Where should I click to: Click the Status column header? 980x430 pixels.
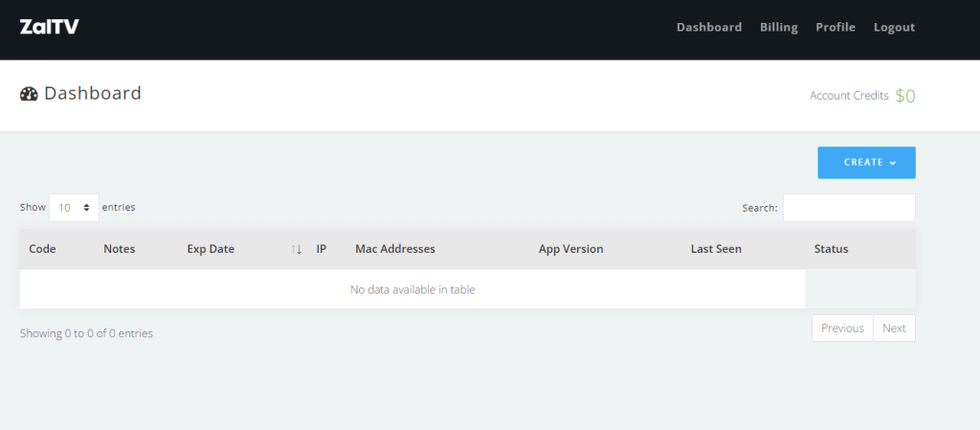(x=831, y=249)
